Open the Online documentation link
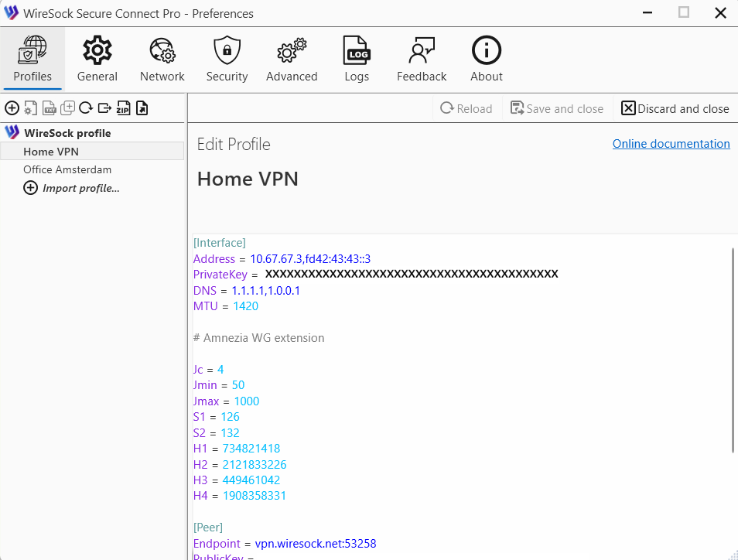The width and height of the screenshot is (738, 560). (x=671, y=144)
